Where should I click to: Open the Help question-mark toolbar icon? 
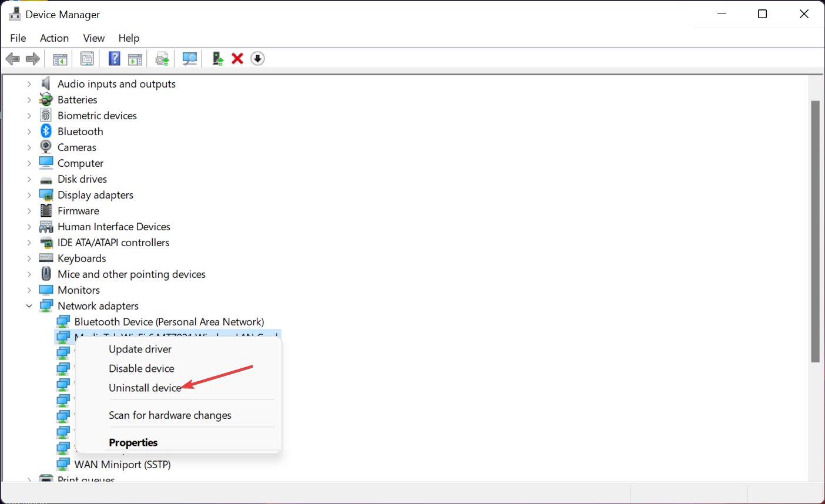click(x=115, y=59)
